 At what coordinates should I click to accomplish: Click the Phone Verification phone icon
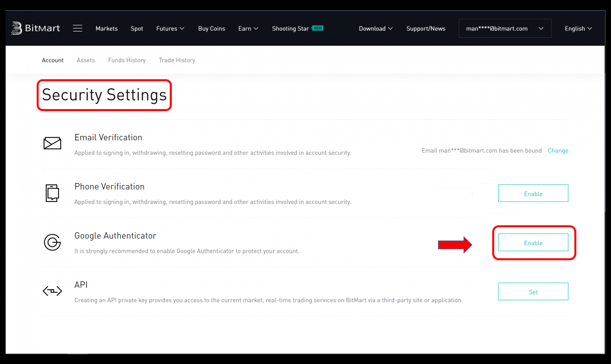(52, 193)
